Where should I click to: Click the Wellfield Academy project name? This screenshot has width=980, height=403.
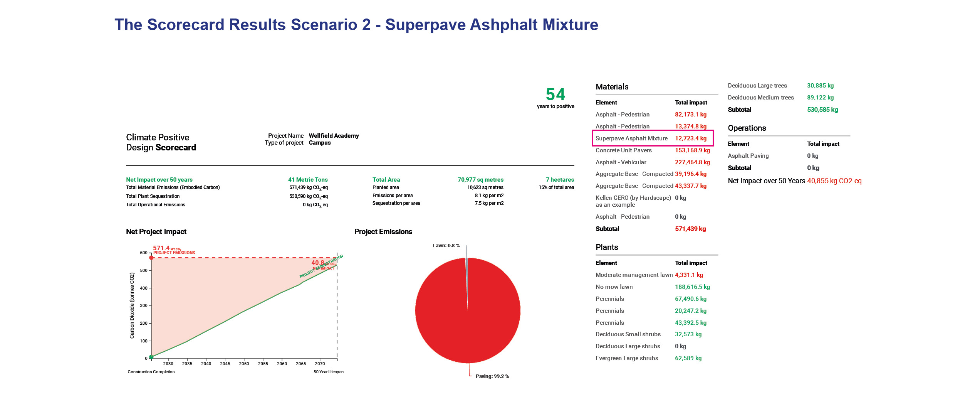pyautogui.click(x=334, y=136)
